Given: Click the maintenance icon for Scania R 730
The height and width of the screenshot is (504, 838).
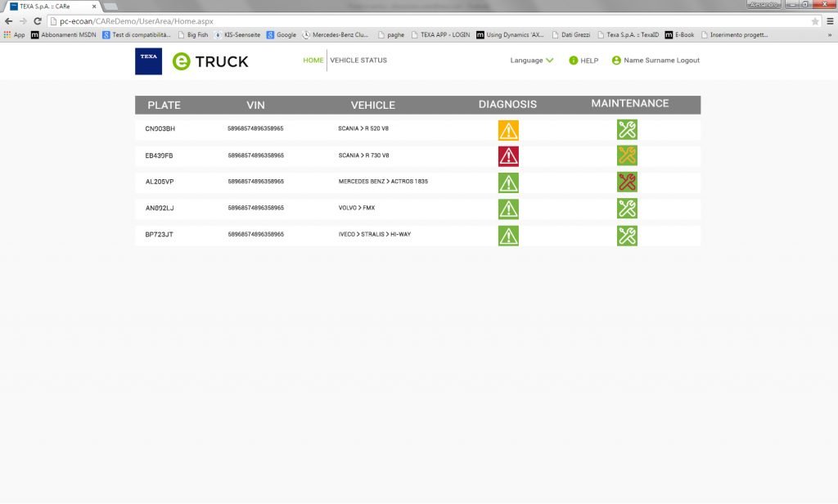Looking at the screenshot, I should pyautogui.click(x=627, y=155).
